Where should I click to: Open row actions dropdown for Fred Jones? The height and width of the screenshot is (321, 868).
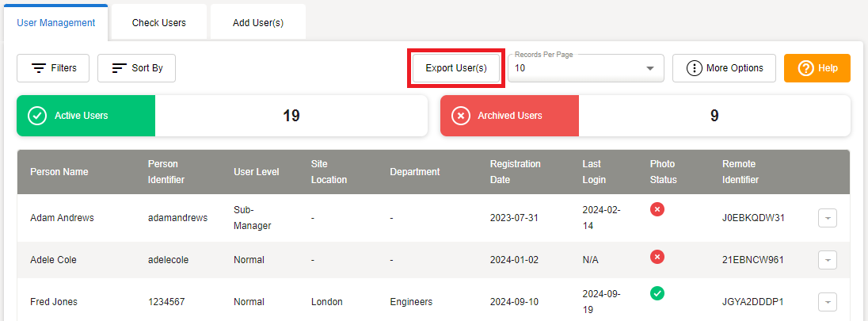tap(827, 302)
